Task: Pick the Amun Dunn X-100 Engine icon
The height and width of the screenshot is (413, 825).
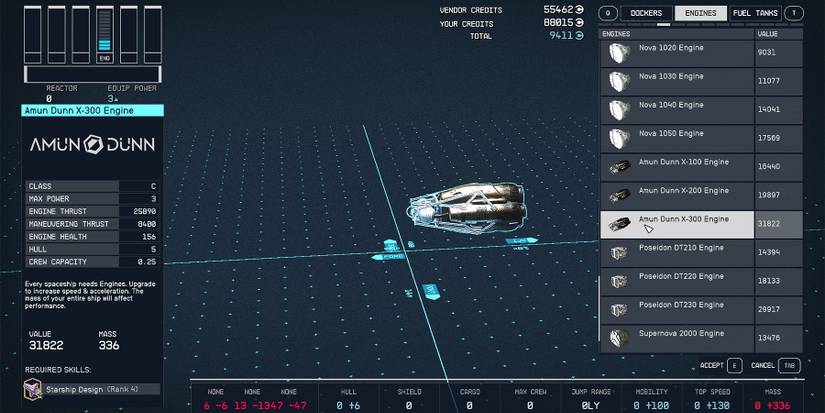Action: [619, 167]
